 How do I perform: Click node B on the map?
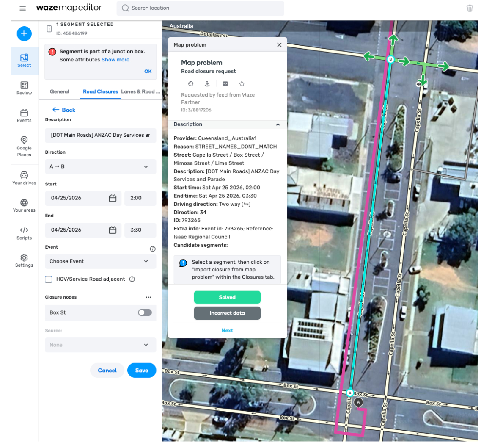390,59
